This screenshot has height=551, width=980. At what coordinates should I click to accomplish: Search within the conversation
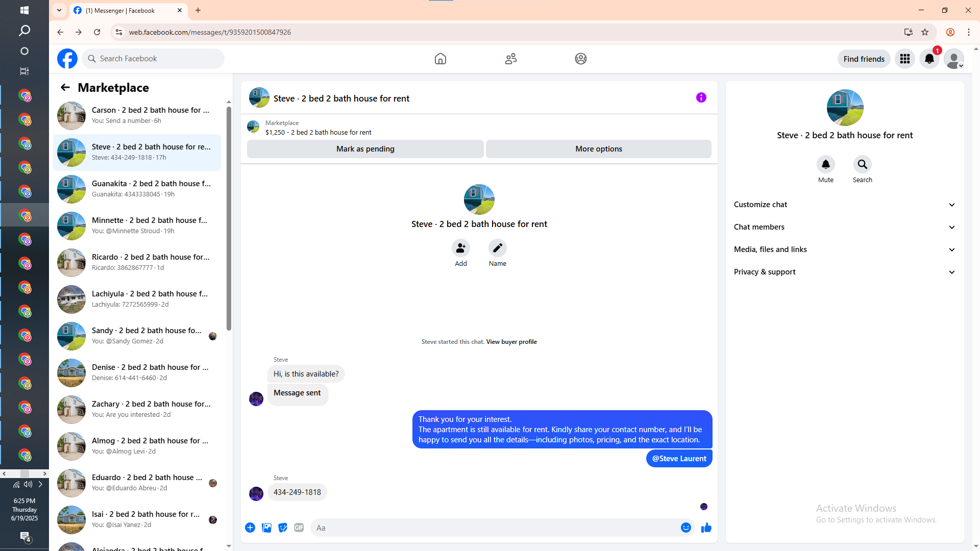pyautogui.click(x=863, y=164)
